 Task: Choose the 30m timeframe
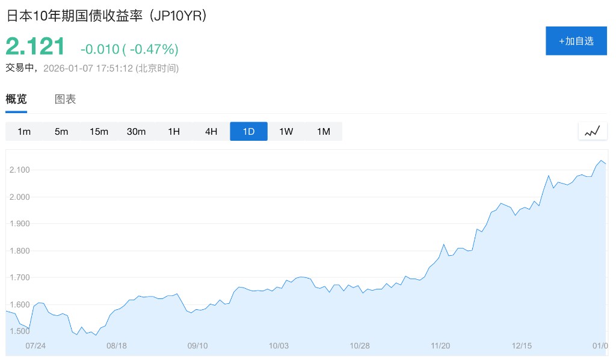pyautogui.click(x=136, y=131)
